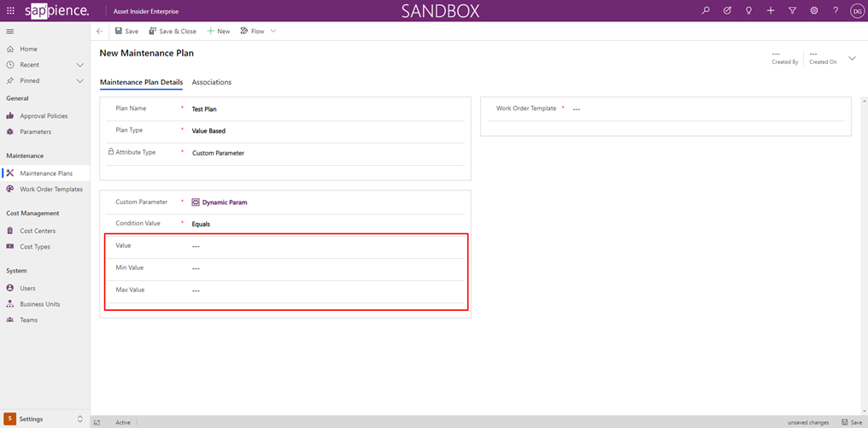The width and height of the screenshot is (868, 428).
Task: Click the back arrow in command bar
Action: 99,31
